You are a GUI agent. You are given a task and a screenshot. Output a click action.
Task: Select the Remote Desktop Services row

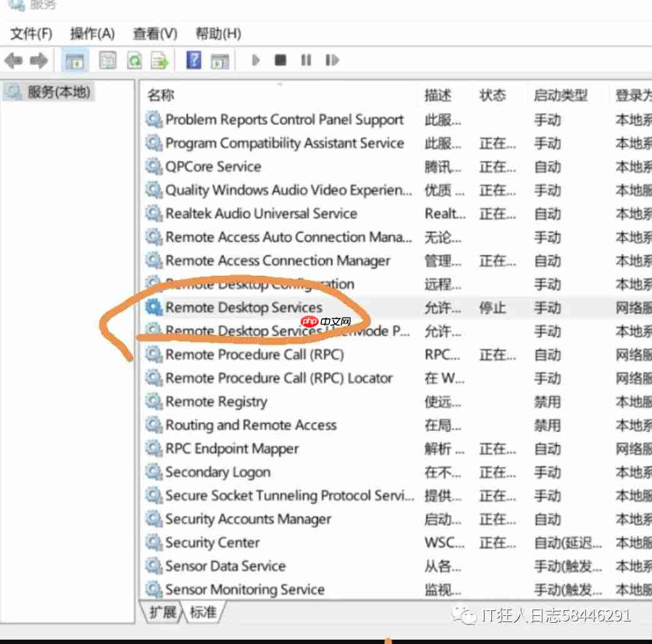tap(244, 308)
